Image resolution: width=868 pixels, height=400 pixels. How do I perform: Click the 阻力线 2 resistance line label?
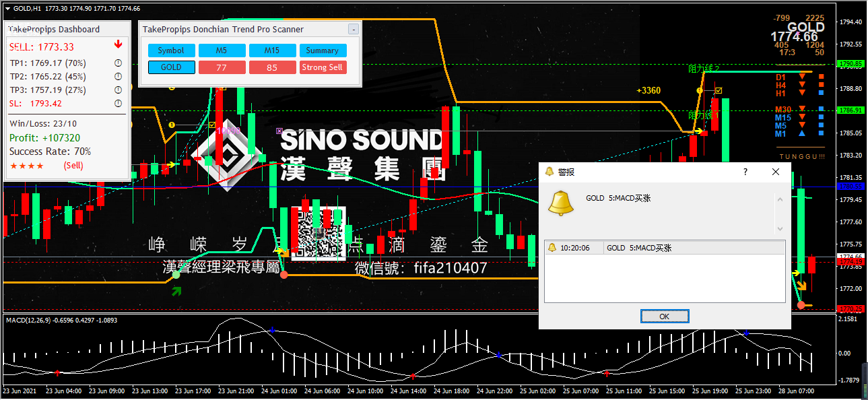coord(704,69)
